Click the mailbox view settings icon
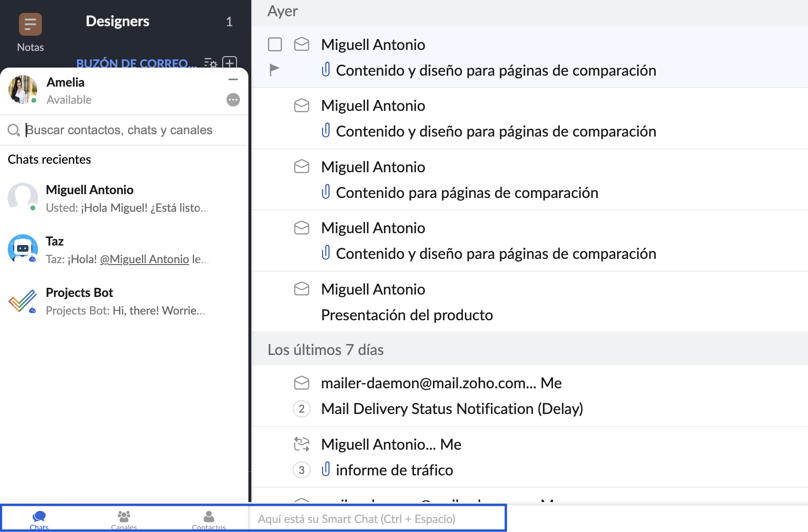The image size is (808, 532). [210, 63]
